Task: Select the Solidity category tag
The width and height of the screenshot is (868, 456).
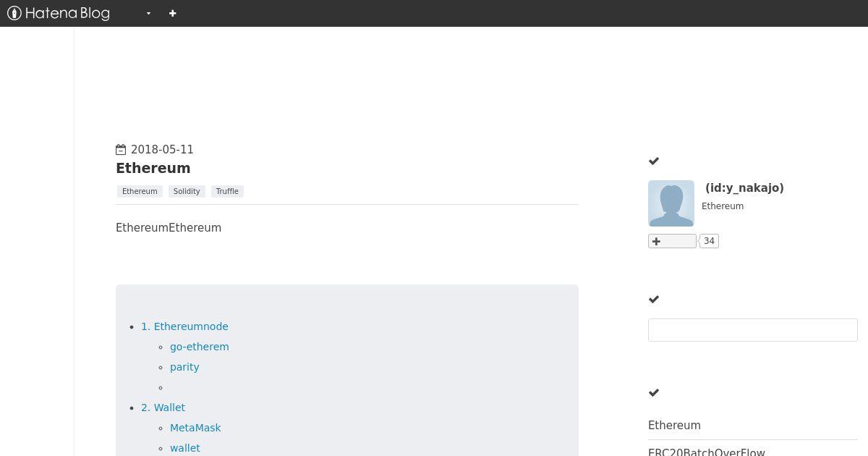Action: 187,191
